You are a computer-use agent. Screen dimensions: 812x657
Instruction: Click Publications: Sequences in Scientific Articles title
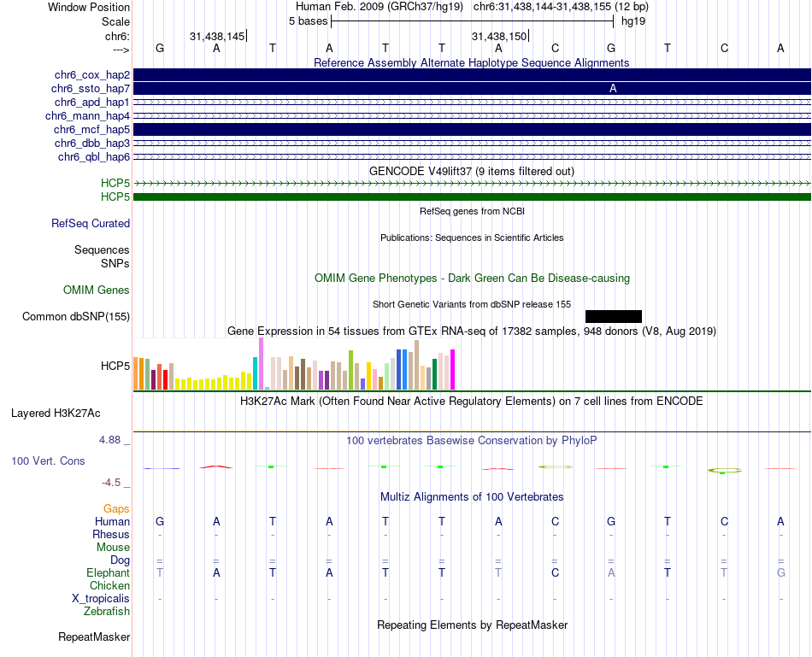coord(472,238)
